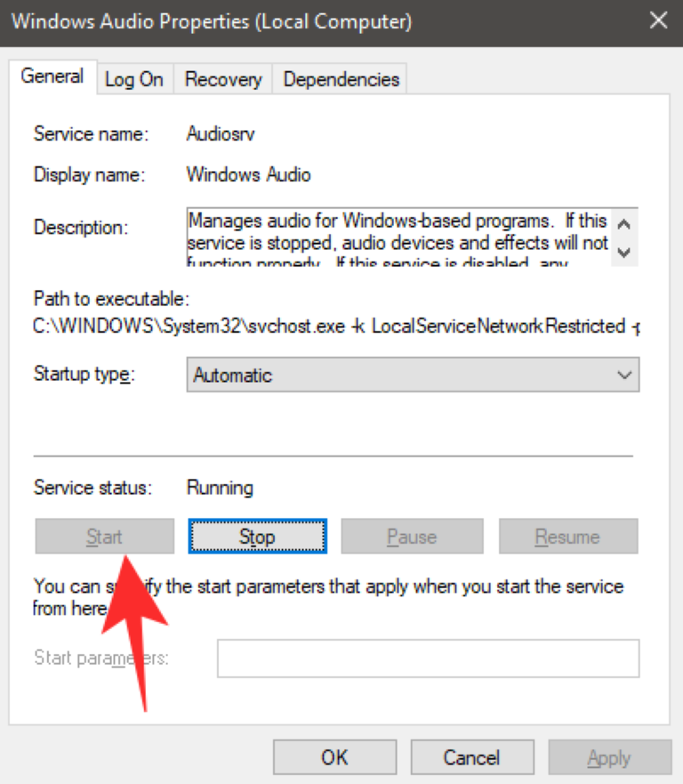Image resolution: width=683 pixels, height=784 pixels.
Task: Expand the Startup type dropdown
Action: [413, 375]
